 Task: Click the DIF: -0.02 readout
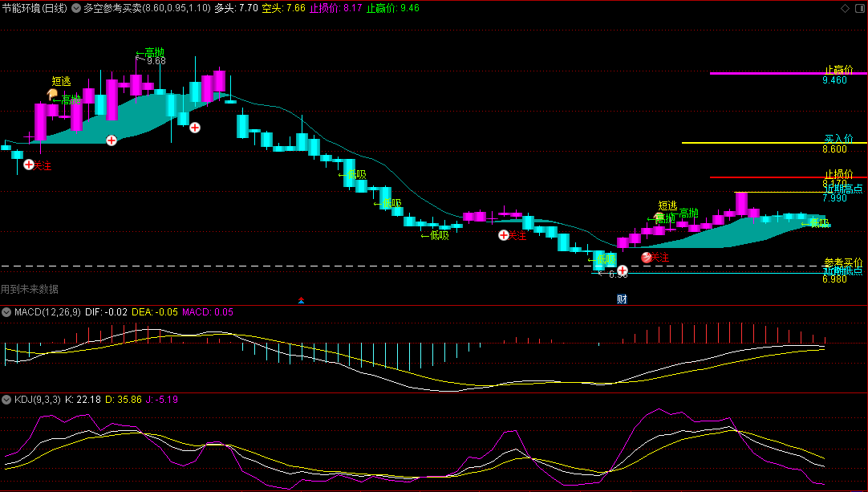pos(106,312)
